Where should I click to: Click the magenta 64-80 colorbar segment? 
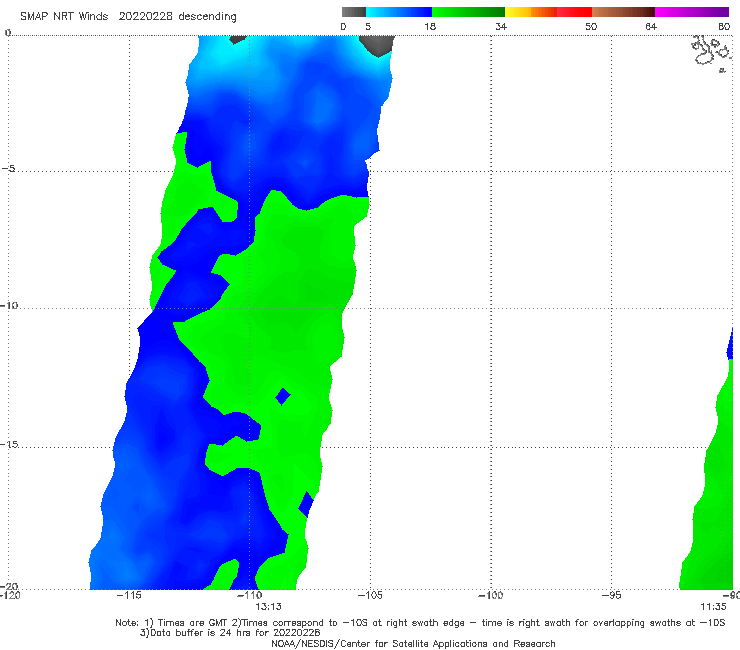[692, 12]
